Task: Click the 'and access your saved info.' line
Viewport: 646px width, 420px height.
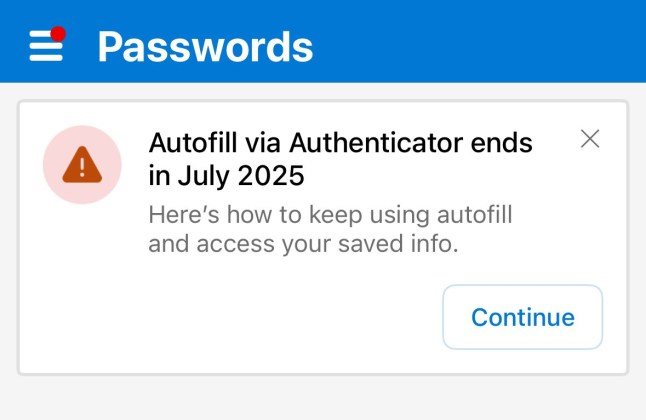Action: tap(303, 243)
